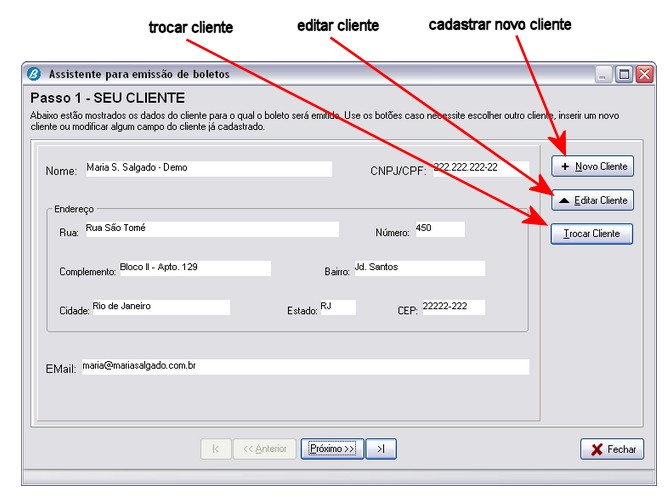The image size is (667, 504).
Task: Focus the CNPJ/CPF field
Action: pos(479,168)
